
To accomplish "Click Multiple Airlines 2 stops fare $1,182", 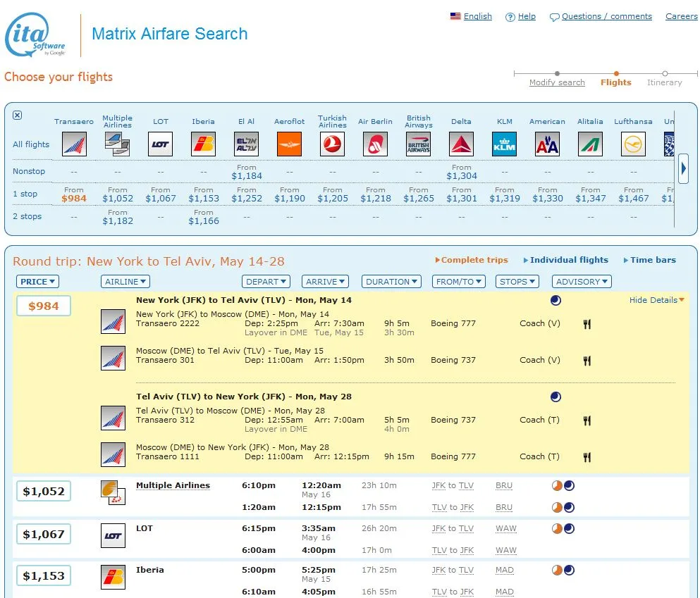I will (x=118, y=220).
